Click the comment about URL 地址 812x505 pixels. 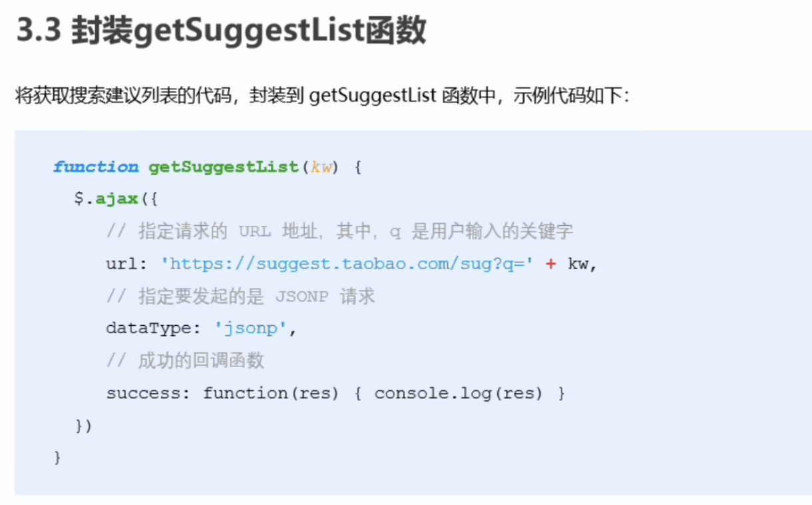click(x=339, y=231)
